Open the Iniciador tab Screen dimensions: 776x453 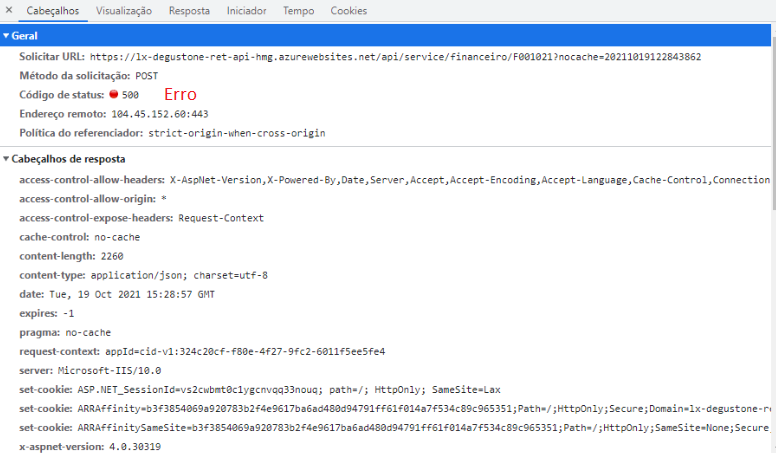click(246, 10)
